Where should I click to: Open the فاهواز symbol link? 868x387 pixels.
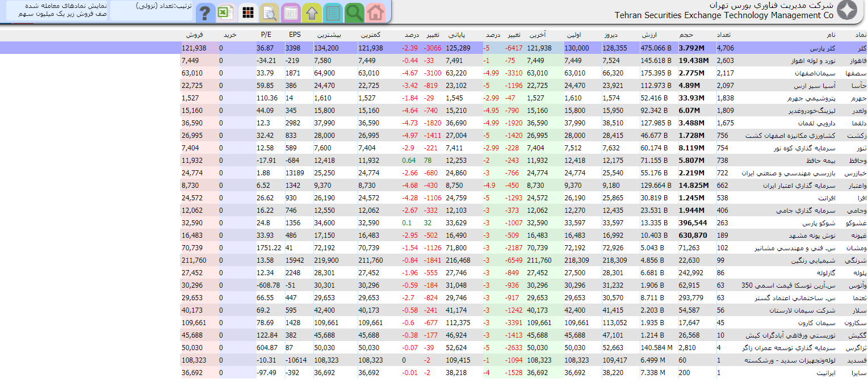tap(858, 61)
